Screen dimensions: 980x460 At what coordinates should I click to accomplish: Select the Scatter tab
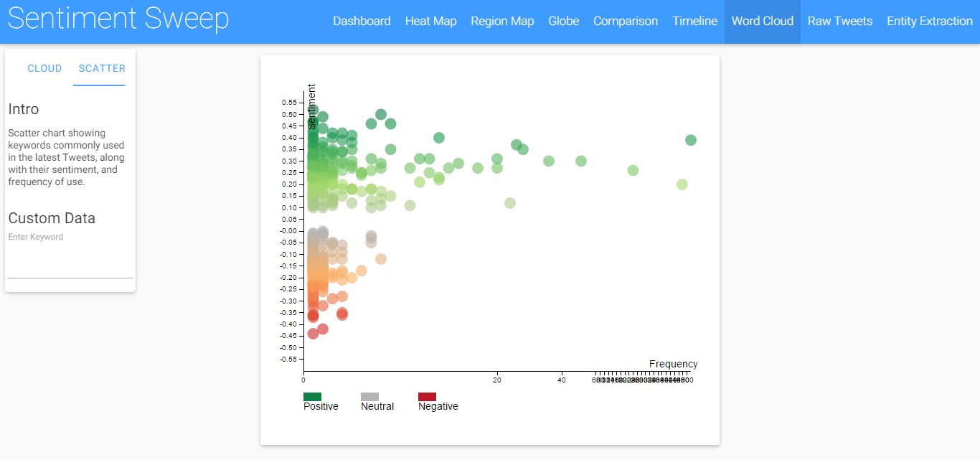102,69
